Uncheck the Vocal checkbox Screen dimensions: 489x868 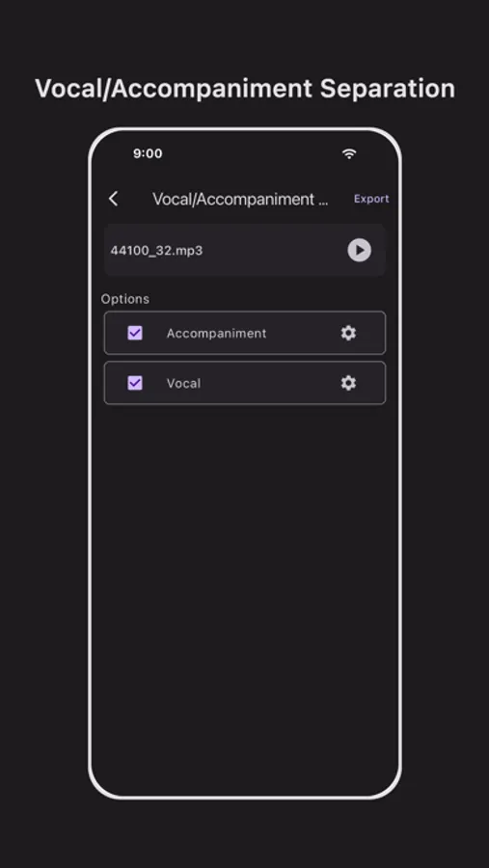point(135,383)
